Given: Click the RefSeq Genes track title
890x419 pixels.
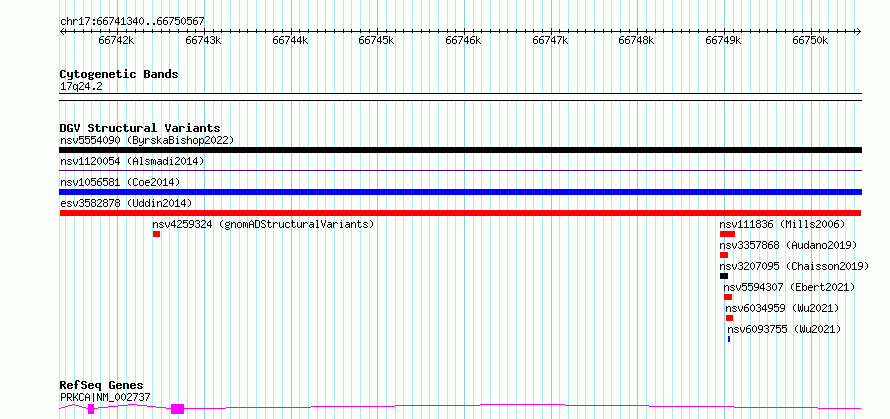Looking at the screenshot, I should tap(102, 386).
